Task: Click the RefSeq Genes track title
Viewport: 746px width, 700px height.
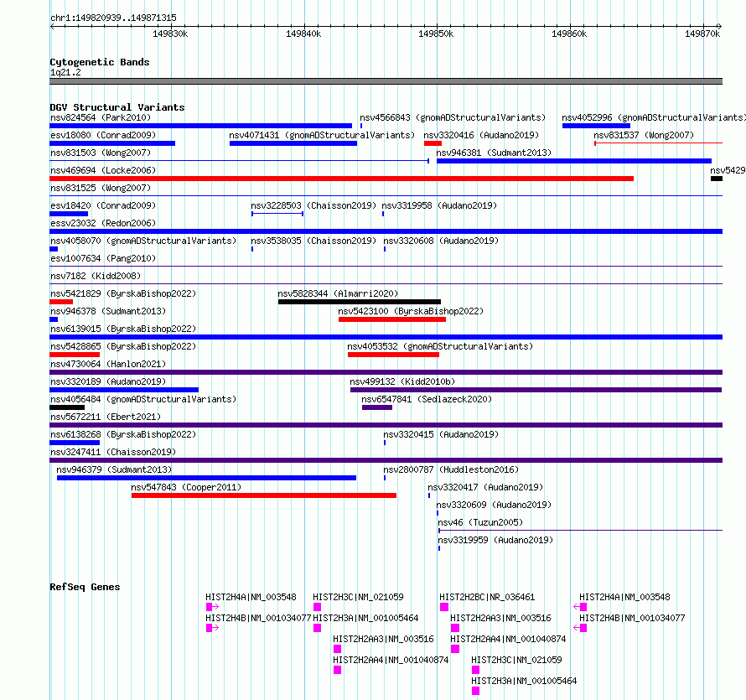Action: tap(85, 587)
